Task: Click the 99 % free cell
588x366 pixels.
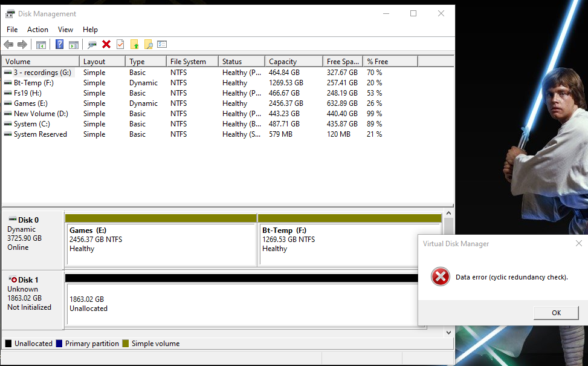Action: click(374, 113)
